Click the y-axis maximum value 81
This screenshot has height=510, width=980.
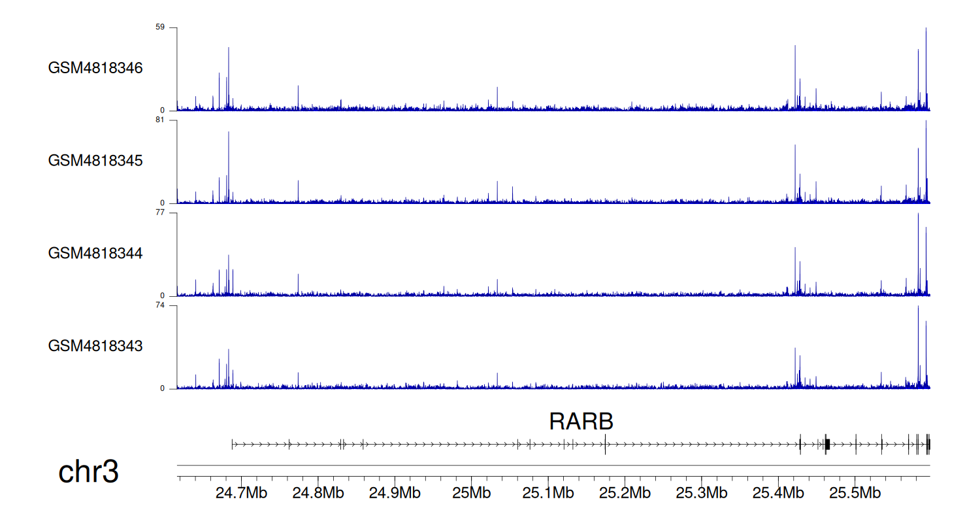click(160, 120)
